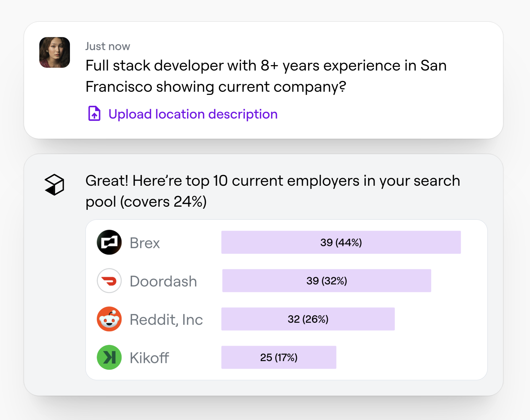Click the Brex 39 (44%) bar

tap(341, 242)
